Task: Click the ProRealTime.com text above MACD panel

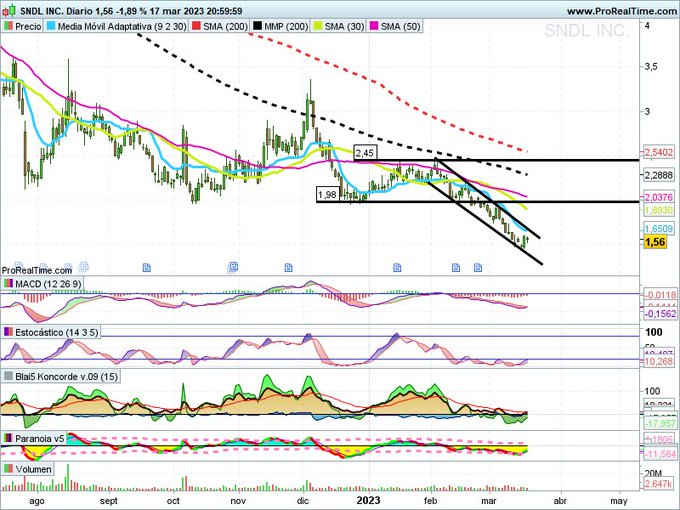Action: (x=37, y=271)
